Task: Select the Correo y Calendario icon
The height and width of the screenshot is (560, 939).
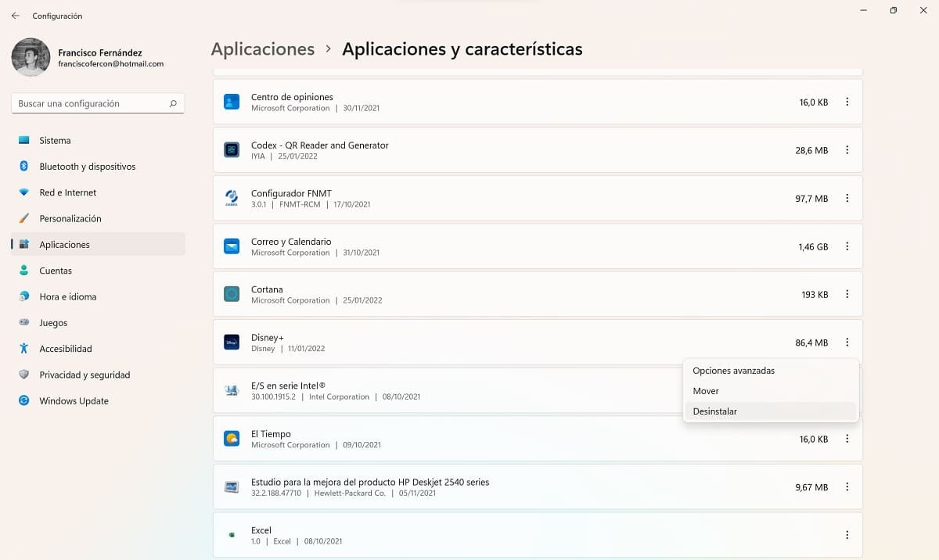Action: point(232,246)
